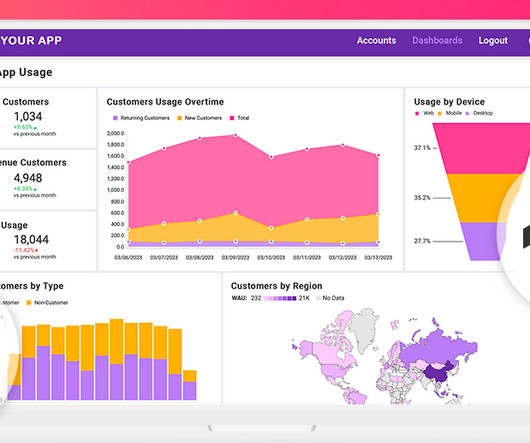Viewport: 530px width, 443px height.
Task: Open the Customers 1,034 stat card
Action: click(48, 118)
